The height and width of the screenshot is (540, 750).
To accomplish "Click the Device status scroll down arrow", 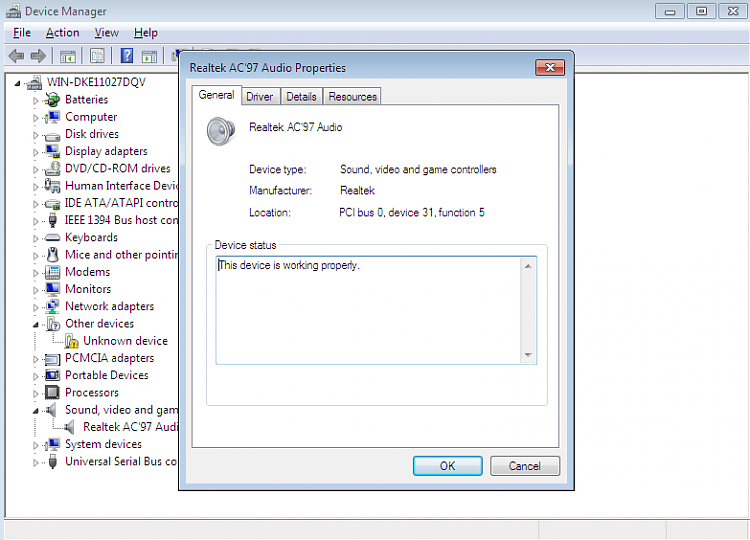I will point(528,355).
